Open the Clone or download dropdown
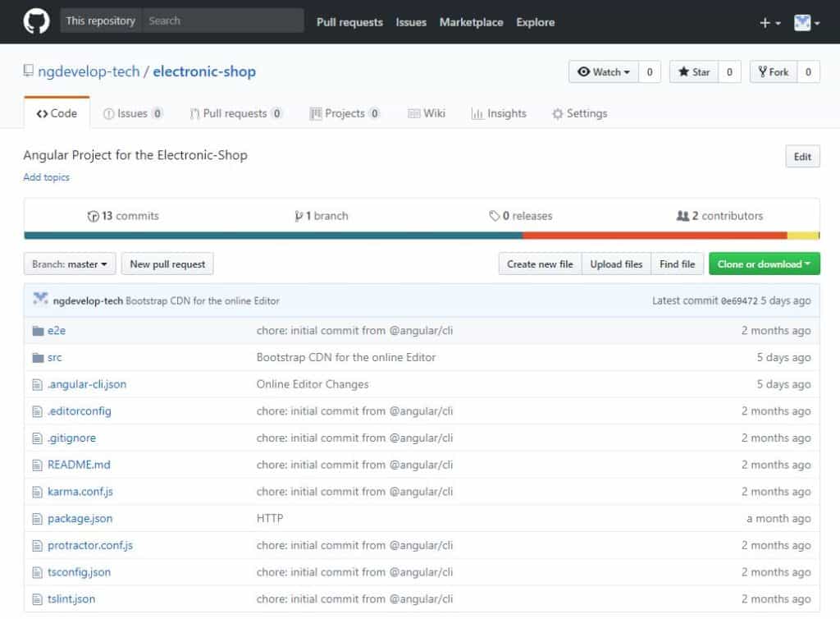This screenshot has height=619, width=840. (x=764, y=264)
